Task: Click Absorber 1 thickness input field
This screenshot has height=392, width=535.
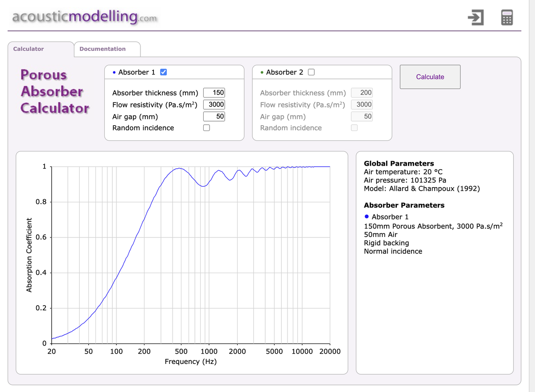Action: tap(214, 93)
